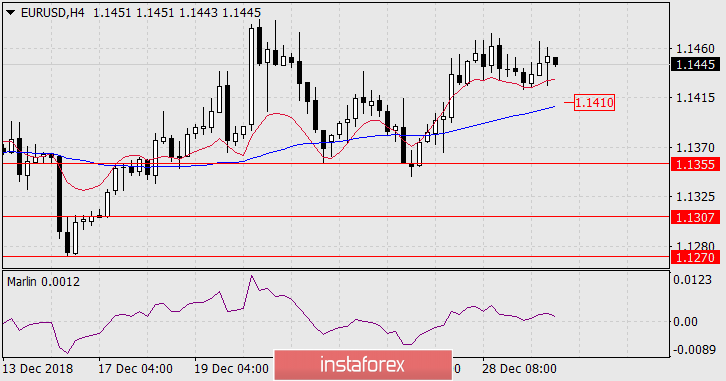
Task: Select the 1.1307 level price tag
Action: pyautogui.click(x=695, y=217)
